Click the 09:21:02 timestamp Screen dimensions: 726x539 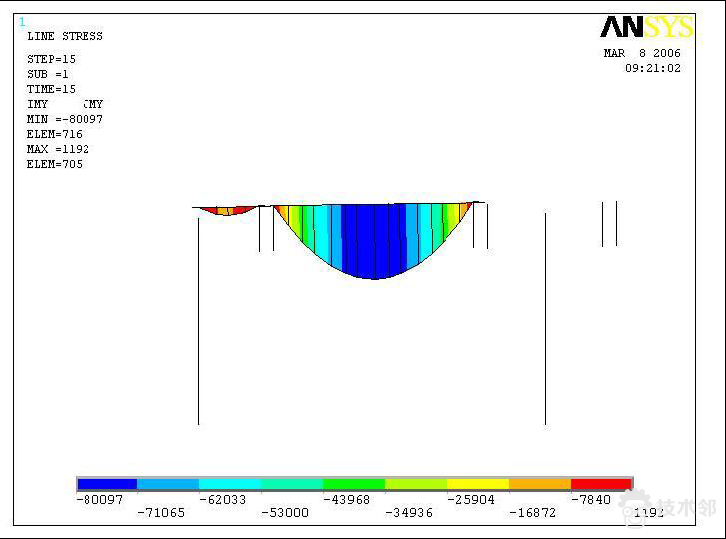click(653, 69)
